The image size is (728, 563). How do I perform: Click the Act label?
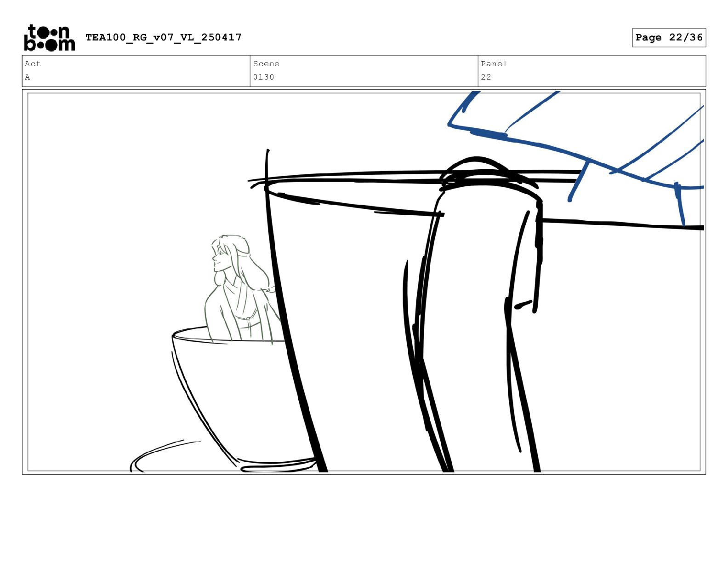click(33, 64)
